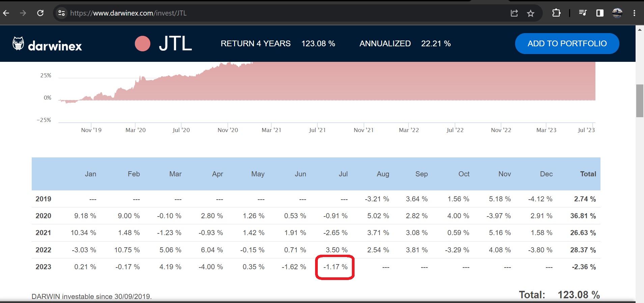The image size is (644, 303).
Task: Open the Chrome three-dot menu
Action: coord(635,13)
